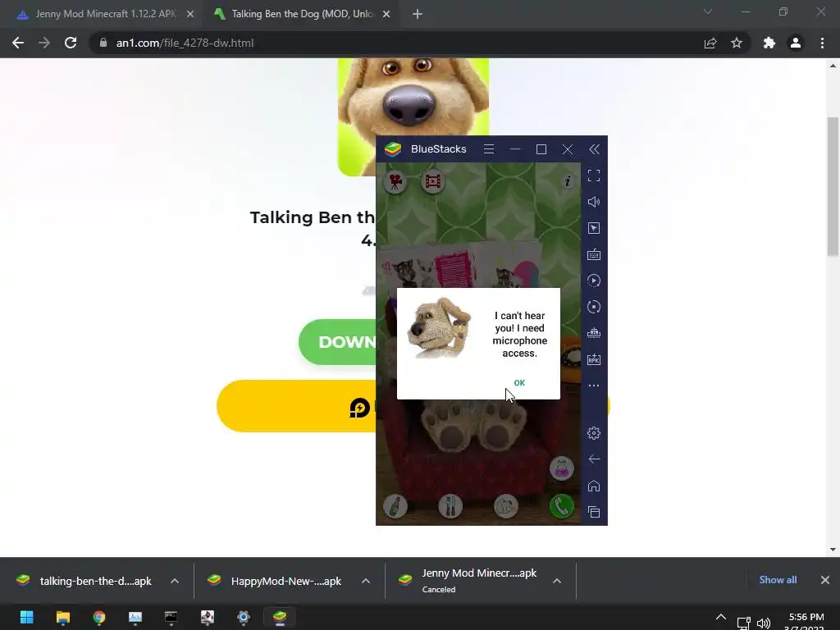
Task: Click Show all downloads
Action: pyautogui.click(x=778, y=580)
